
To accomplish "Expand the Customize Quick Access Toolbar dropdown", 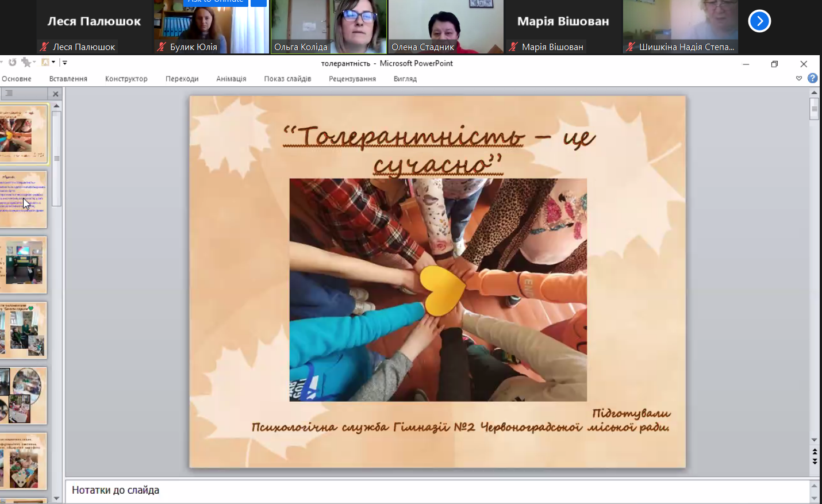I will pos(64,63).
